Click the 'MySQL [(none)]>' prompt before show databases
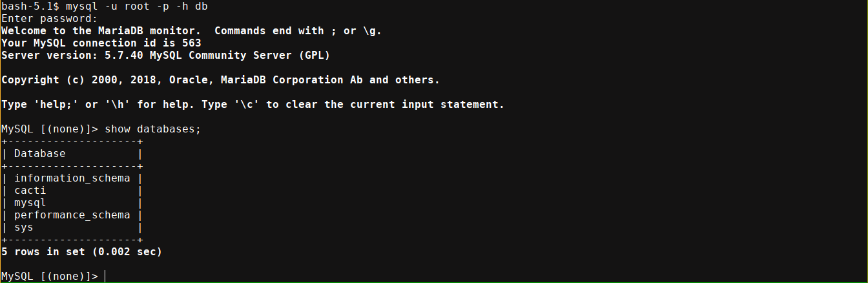The width and height of the screenshot is (868, 283). [49, 129]
